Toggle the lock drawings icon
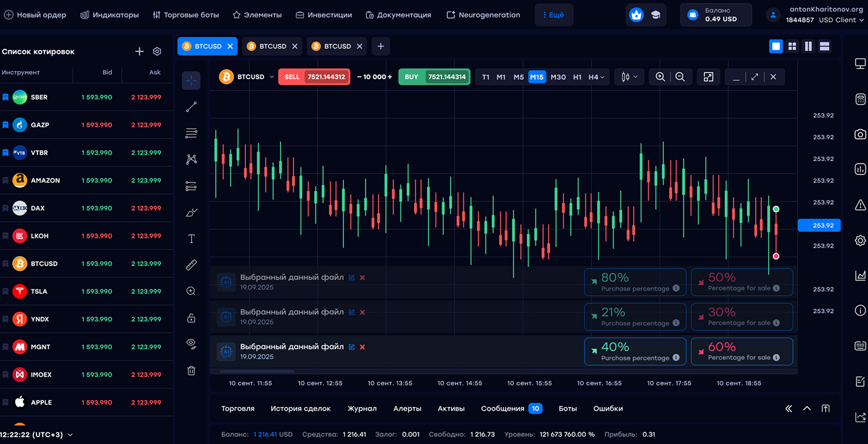This screenshot has width=868, height=444. (191, 318)
